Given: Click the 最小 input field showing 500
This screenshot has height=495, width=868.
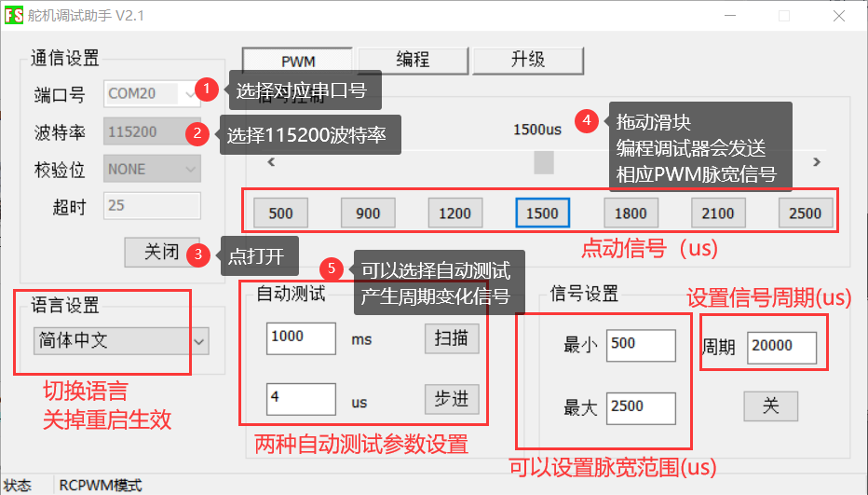Looking at the screenshot, I should pos(641,344).
